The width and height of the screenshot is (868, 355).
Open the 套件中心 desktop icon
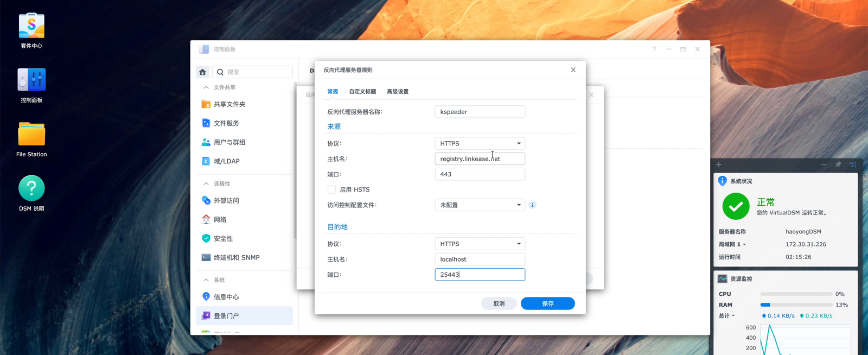(31, 26)
